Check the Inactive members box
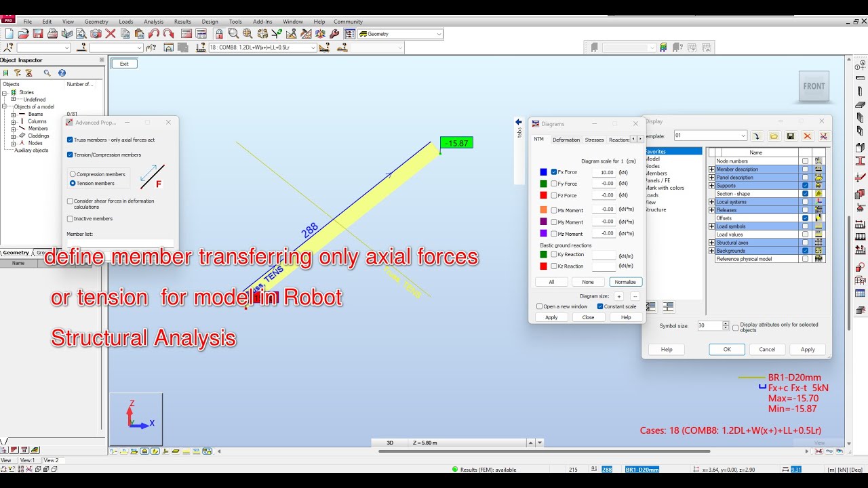This screenshot has height=488, width=868. pos(71,219)
